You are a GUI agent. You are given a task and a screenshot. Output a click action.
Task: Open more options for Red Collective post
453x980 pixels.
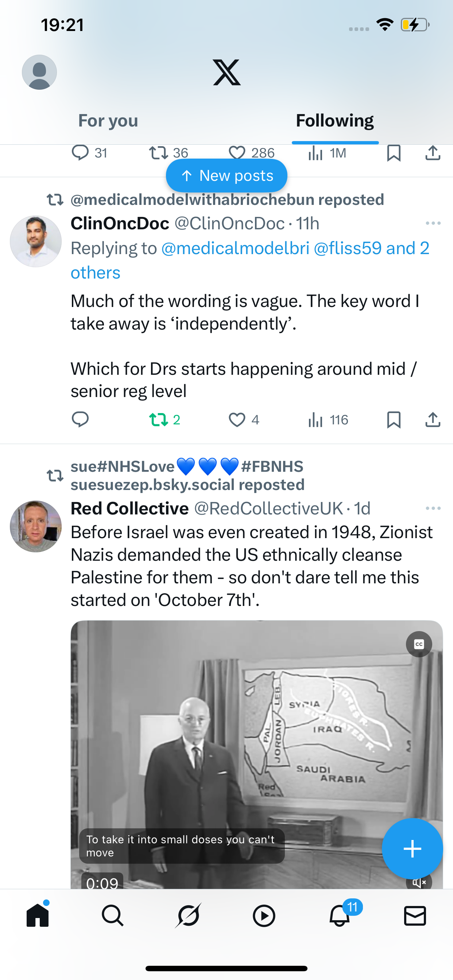pos(433,508)
